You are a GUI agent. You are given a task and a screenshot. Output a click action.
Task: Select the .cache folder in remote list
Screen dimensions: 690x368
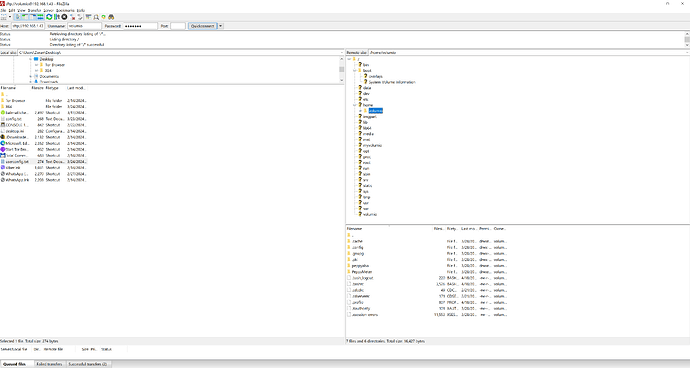click(427, 241)
